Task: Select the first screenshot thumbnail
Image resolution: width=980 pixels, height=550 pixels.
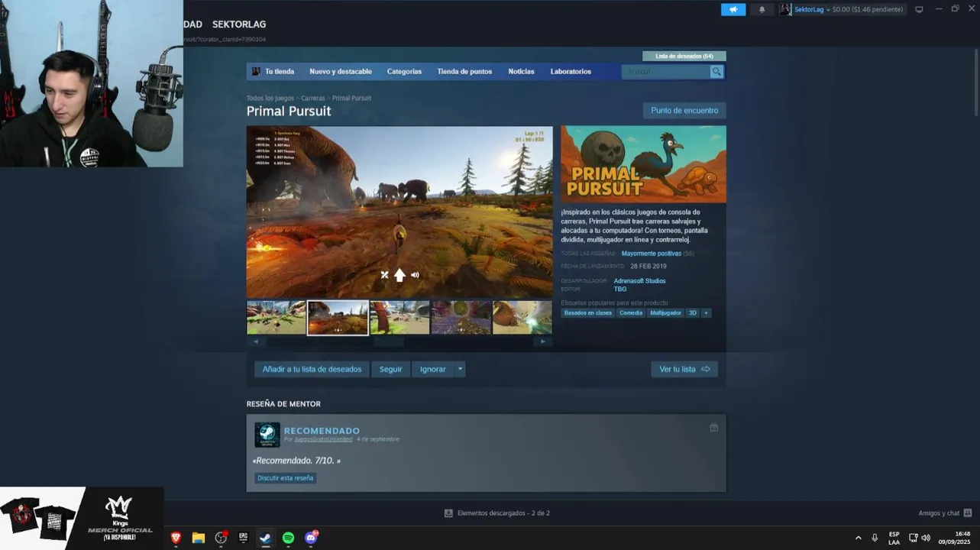Action: click(277, 317)
